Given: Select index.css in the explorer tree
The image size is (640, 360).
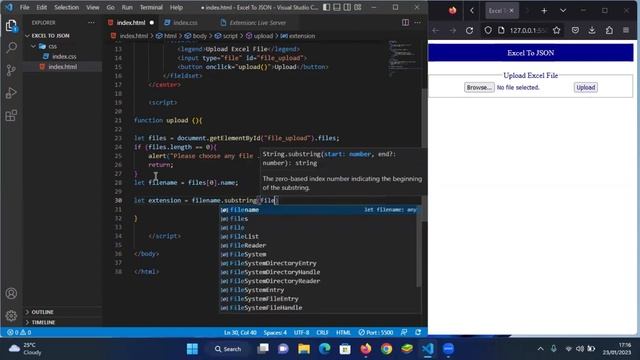Looking at the screenshot, I should click(64, 56).
